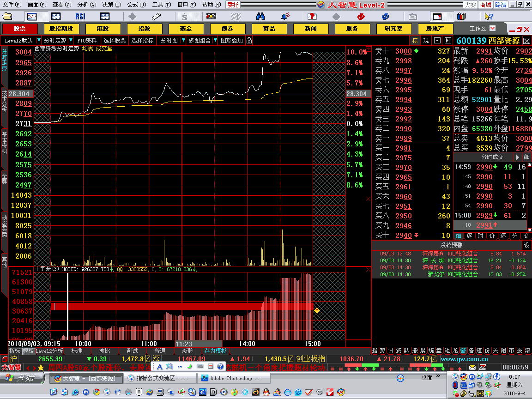Click the blue help icon on the IME bar
Viewport: 532px width, 399px height.
point(221,366)
